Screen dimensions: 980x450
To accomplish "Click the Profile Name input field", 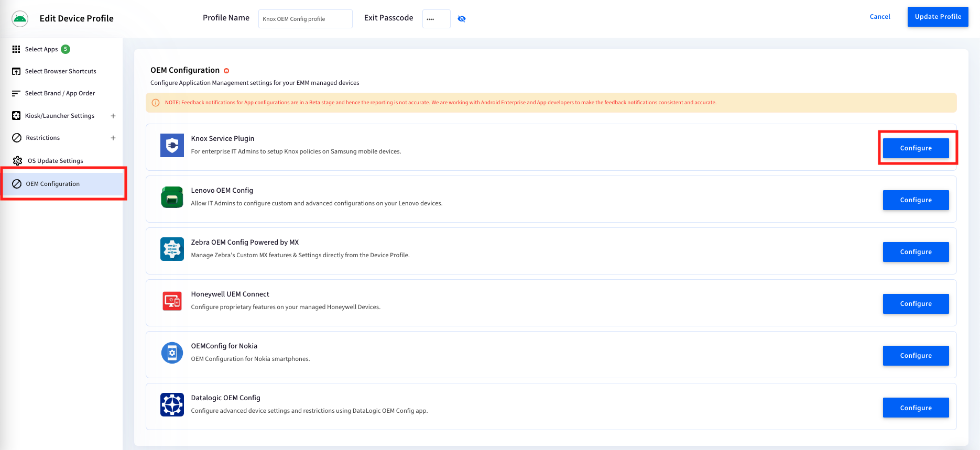I will (x=305, y=19).
